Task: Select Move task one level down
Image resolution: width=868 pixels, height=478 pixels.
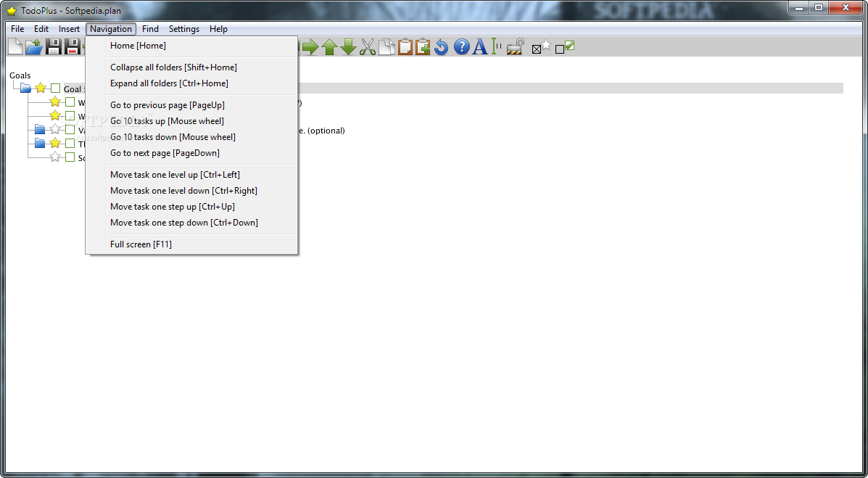Action: tap(191, 191)
